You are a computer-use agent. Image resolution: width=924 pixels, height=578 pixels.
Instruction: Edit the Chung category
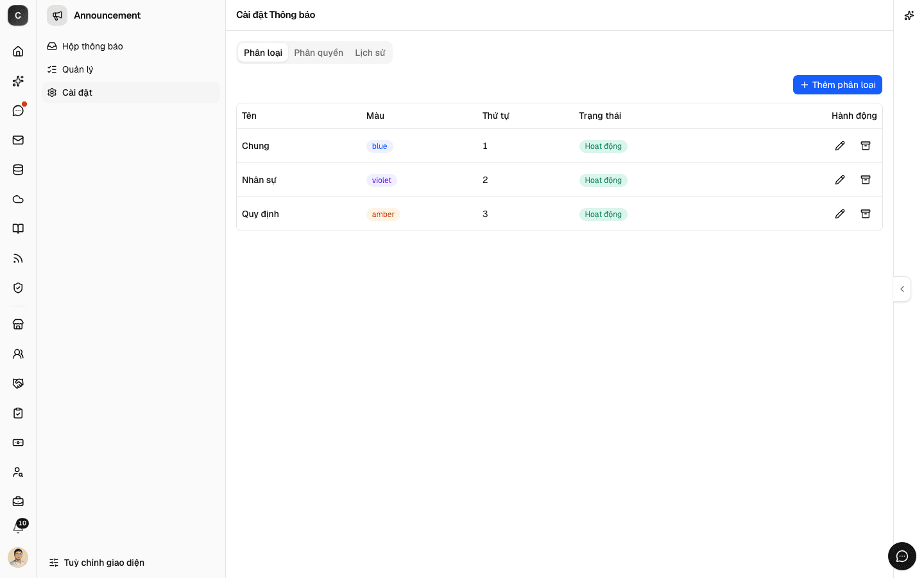click(x=840, y=146)
